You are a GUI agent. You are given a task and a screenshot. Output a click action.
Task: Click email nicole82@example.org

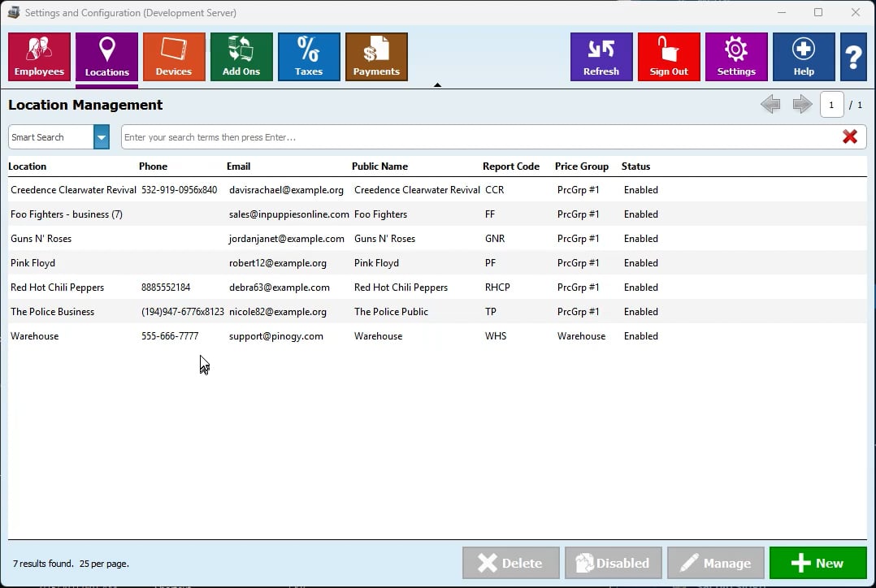[278, 312]
